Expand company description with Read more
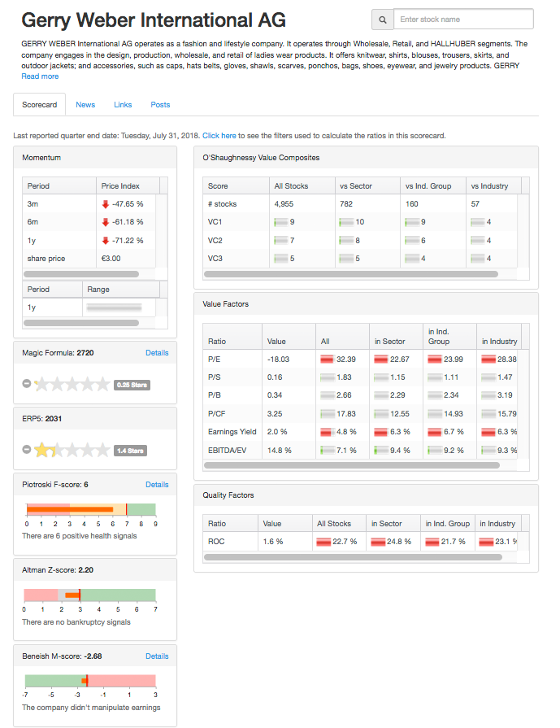 [40, 76]
